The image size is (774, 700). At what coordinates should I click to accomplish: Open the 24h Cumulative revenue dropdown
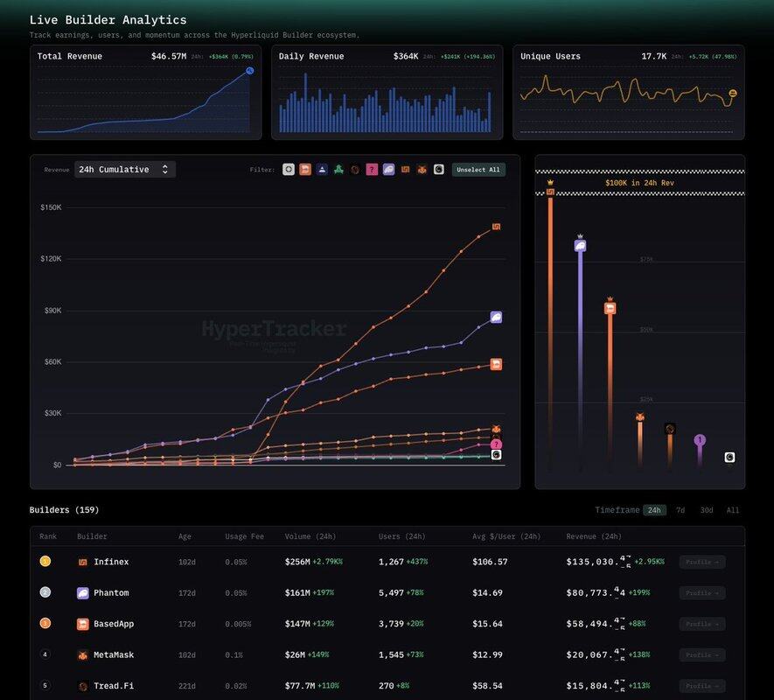click(x=124, y=170)
